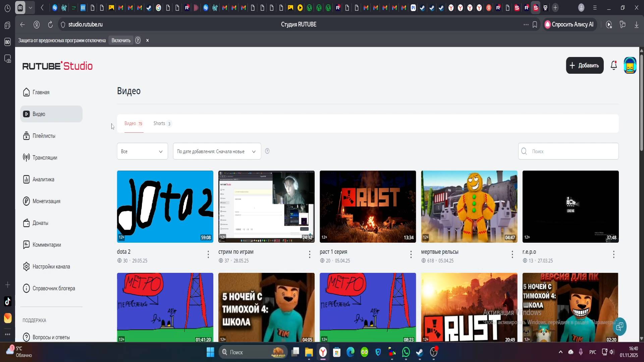Click Включить in the protection banner
The height and width of the screenshot is (362, 644).
[x=121, y=41]
